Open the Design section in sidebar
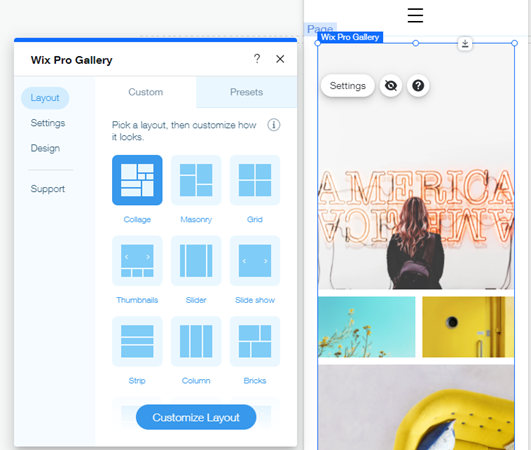This screenshot has height=450, width=531. click(45, 148)
